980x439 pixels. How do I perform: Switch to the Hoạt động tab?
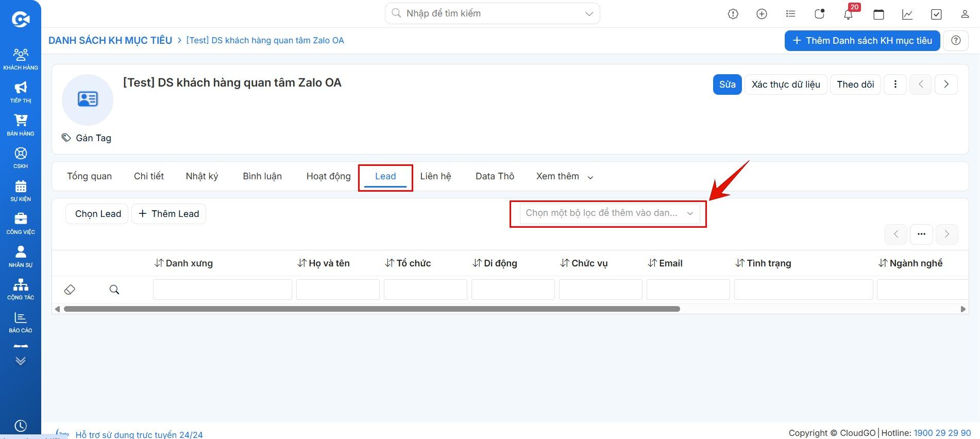coord(329,176)
